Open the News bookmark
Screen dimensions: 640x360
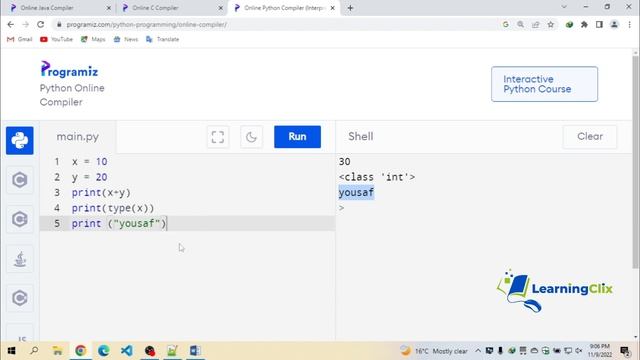tap(126, 39)
